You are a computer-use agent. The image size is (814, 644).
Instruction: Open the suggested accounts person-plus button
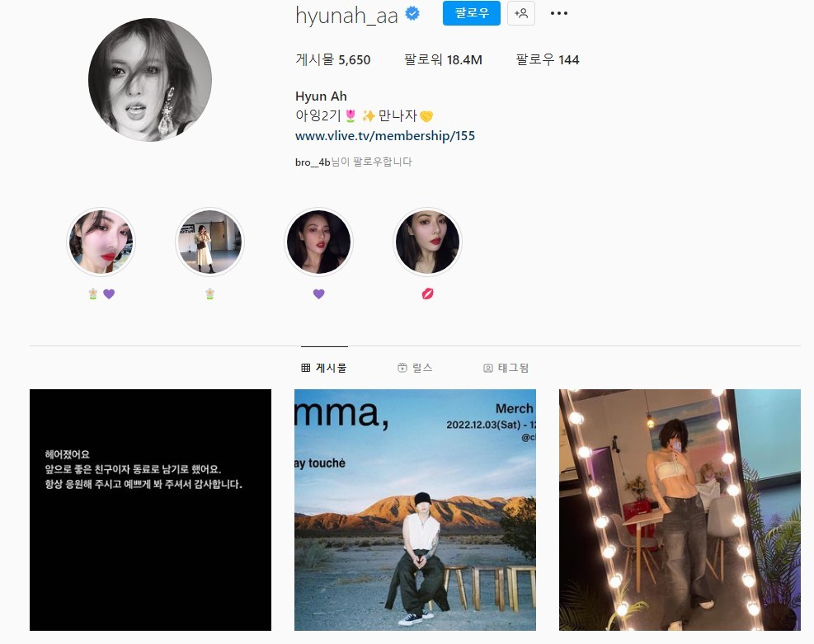(x=520, y=13)
